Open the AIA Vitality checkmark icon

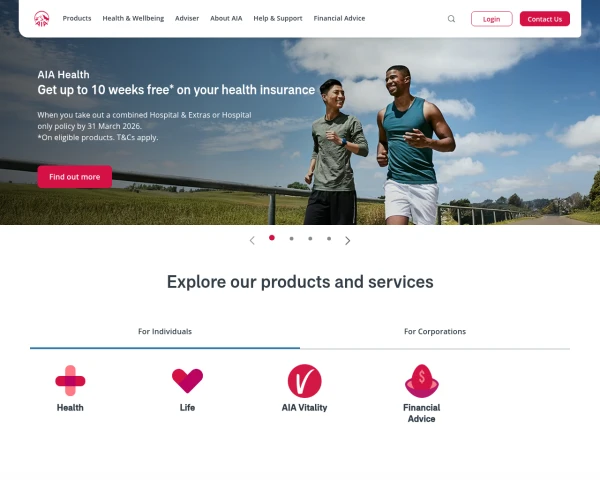(x=305, y=381)
